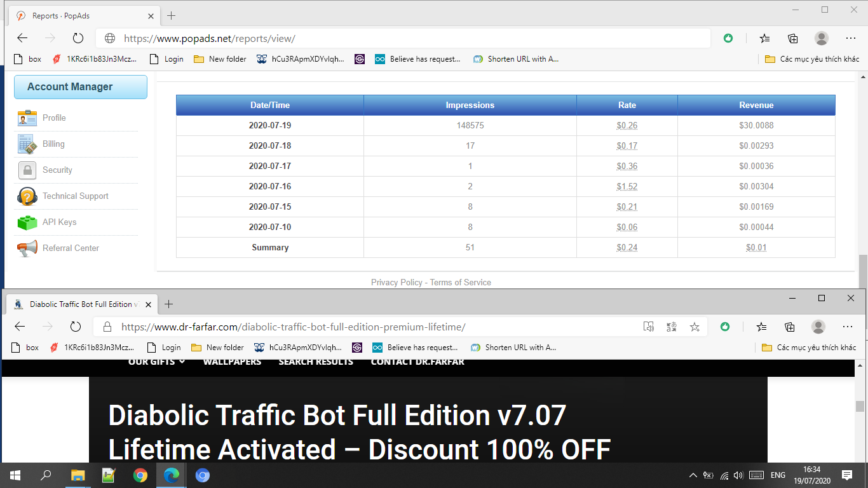Click the translate icon in dr-farfar address bar
This screenshot has height=488, width=868.
point(672,327)
